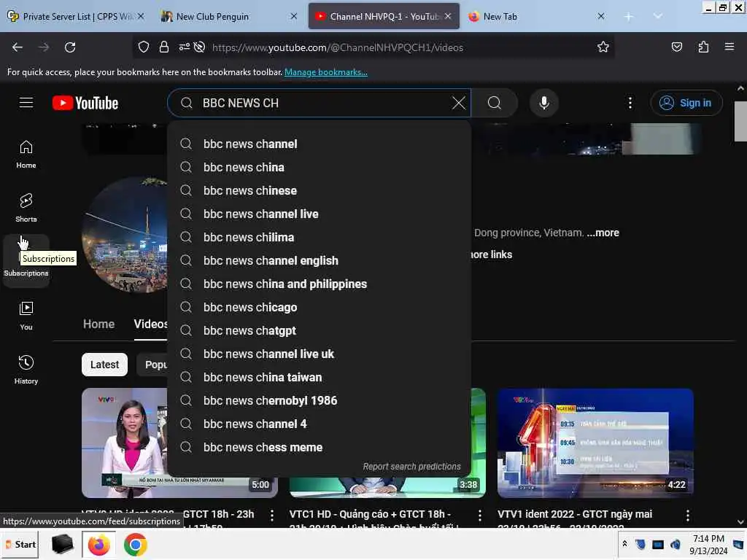Open the You section in the sidebar
The height and width of the screenshot is (560, 747).
point(26,316)
